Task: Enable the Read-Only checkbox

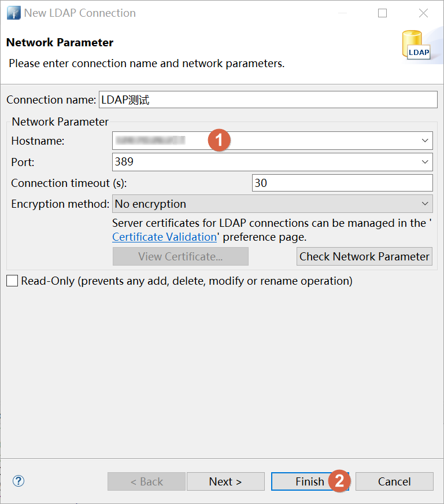Action: 12,281
